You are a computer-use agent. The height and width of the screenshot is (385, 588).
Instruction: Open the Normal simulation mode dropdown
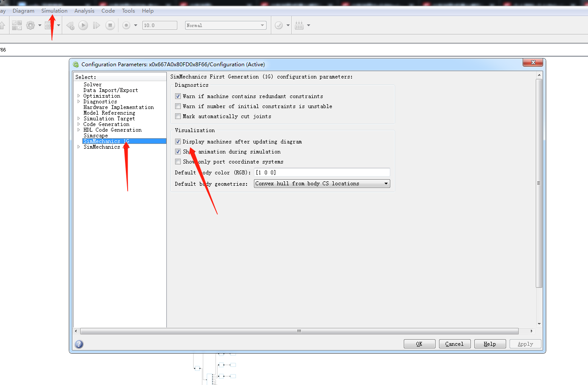pyautogui.click(x=226, y=25)
